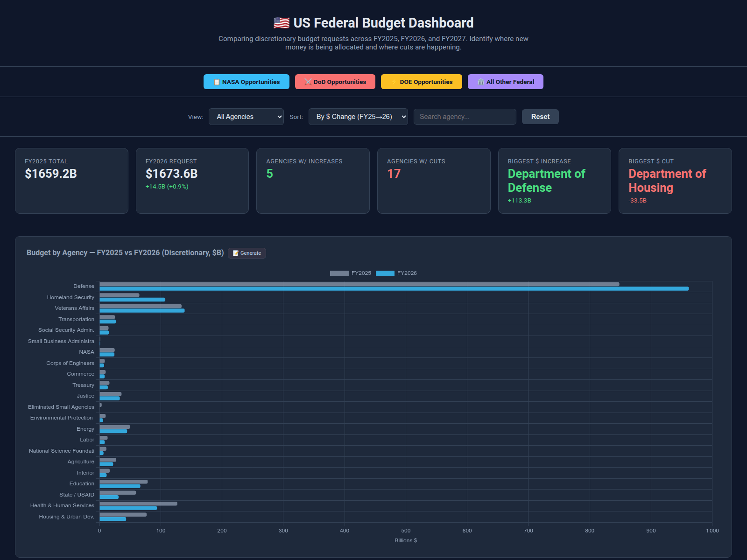Click the Eliminated Small Agencies label
This screenshot has height=560, width=747.
[61, 407]
